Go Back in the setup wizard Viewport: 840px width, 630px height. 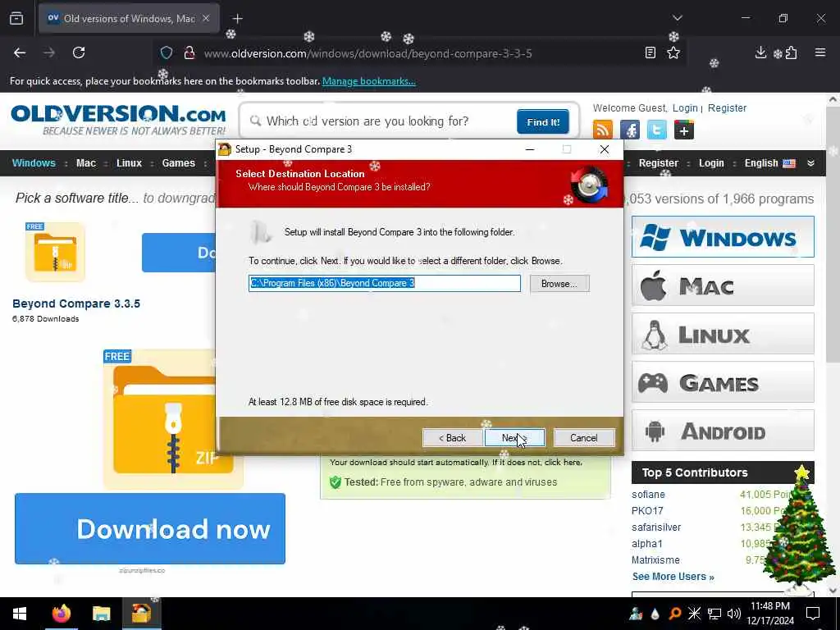coord(452,438)
